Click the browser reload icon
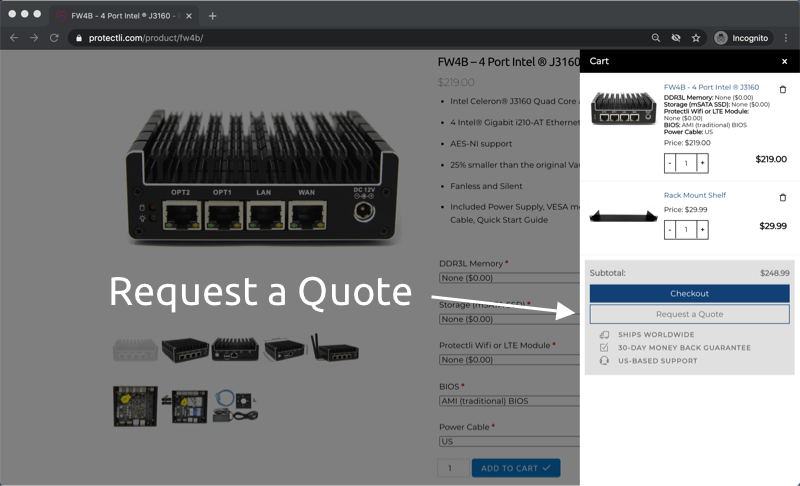The width and height of the screenshot is (800, 486). (56, 38)
